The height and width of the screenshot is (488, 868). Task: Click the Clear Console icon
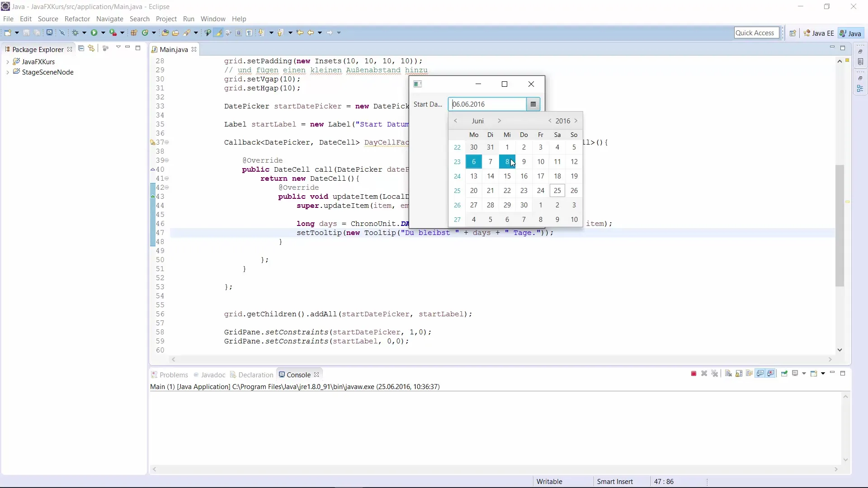point(728,374)
